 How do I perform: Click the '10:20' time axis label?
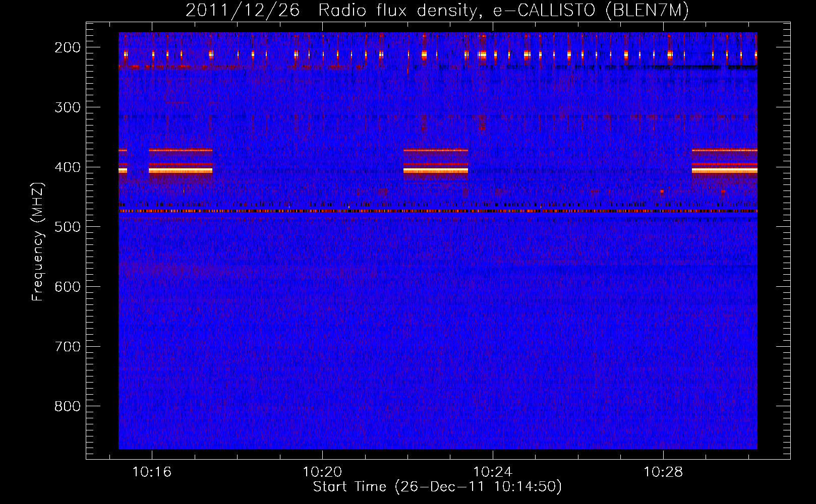[322, 472]
